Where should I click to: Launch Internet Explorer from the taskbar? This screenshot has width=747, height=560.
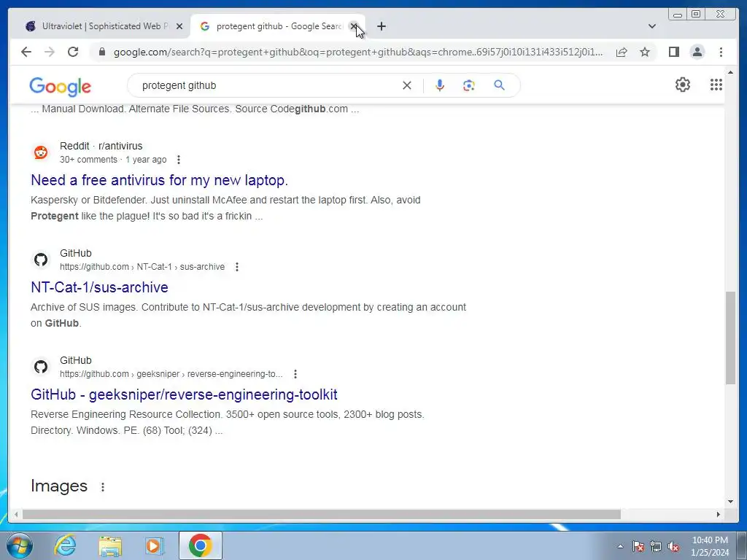[x=65, y=545]
